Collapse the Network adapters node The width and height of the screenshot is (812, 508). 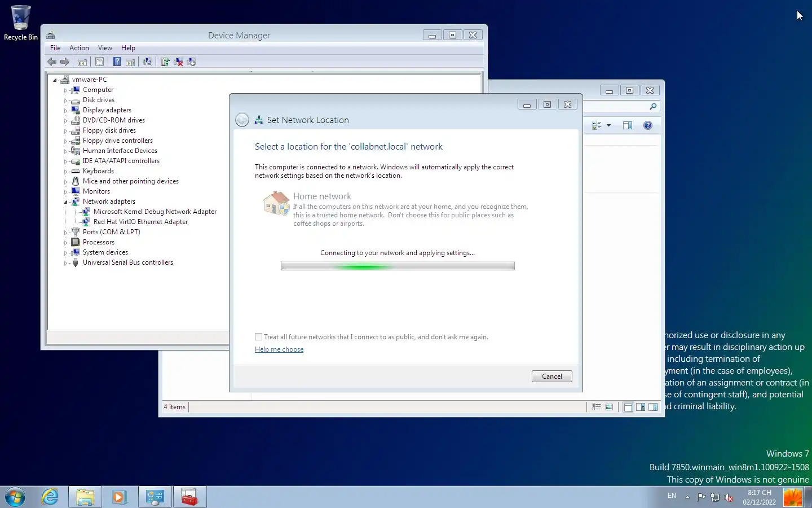[x=65, y=202]
